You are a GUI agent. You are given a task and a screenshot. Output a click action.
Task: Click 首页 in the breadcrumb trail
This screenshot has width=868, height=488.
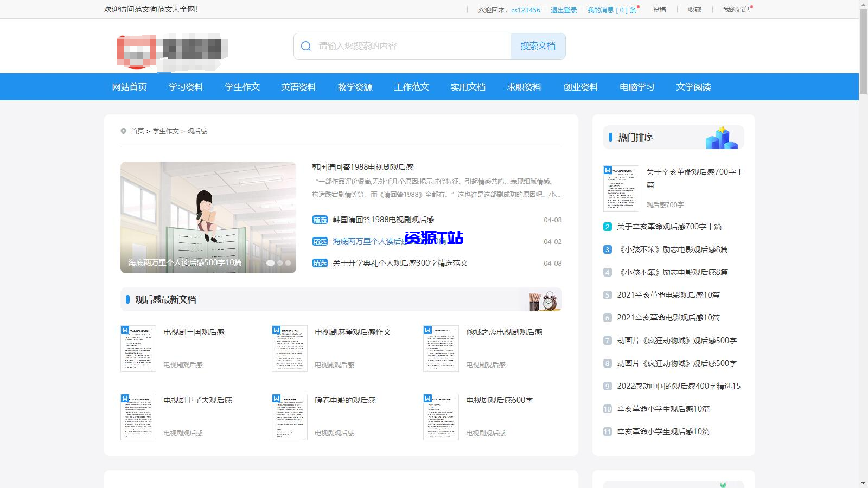coord(136,131)
